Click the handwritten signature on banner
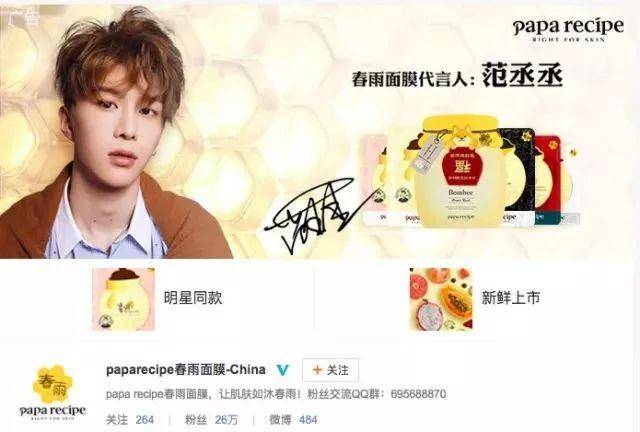The width and height of the screenshot is (640, 432). [314, 216]
